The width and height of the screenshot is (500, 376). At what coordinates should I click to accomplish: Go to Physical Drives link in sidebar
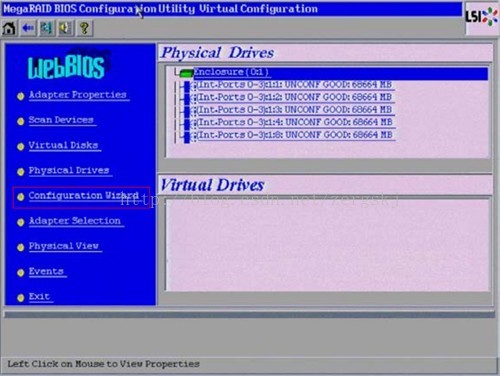point(69,171)
